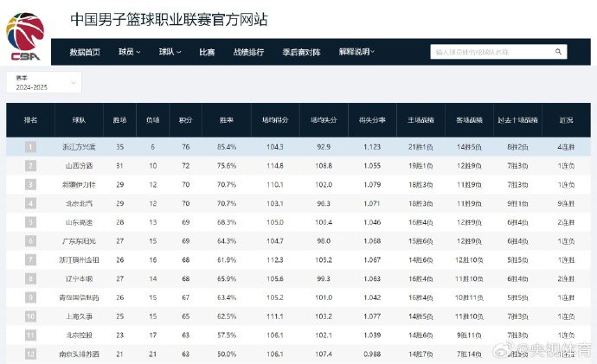Open the 北京北汽 team link
The height and width of the screenshot is (364, 597).
[80, 203]
